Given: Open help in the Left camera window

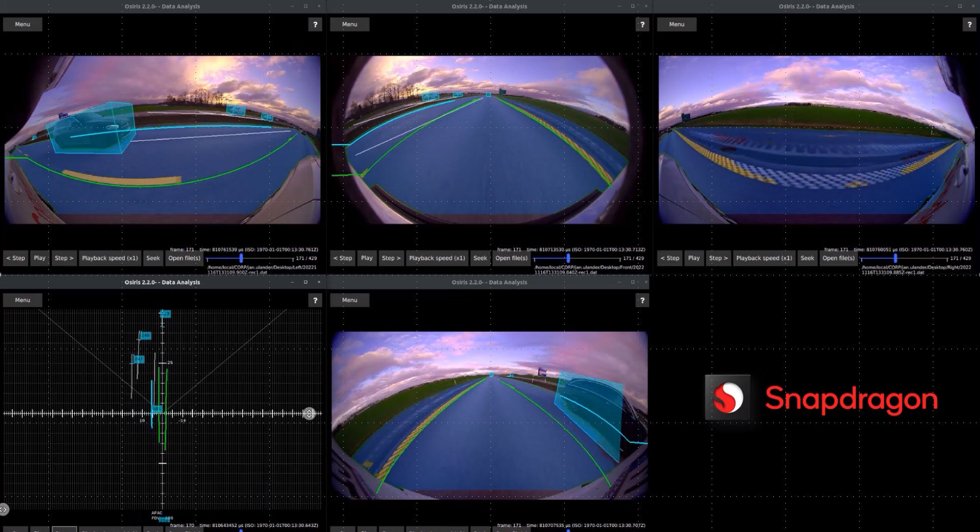Looking at the screenshot, I should tap(315, 24).
